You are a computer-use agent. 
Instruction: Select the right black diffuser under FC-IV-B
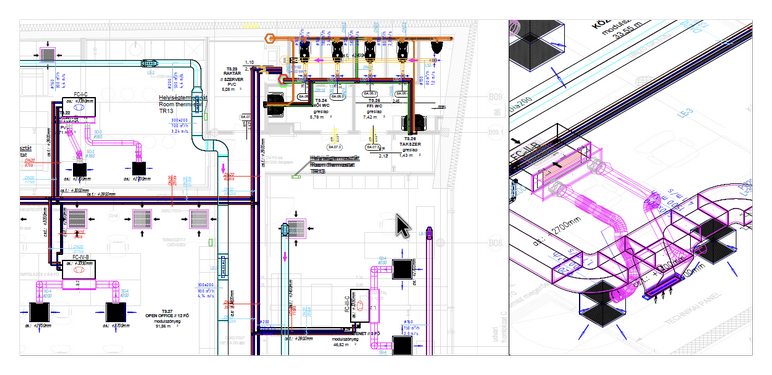[116, 312]
